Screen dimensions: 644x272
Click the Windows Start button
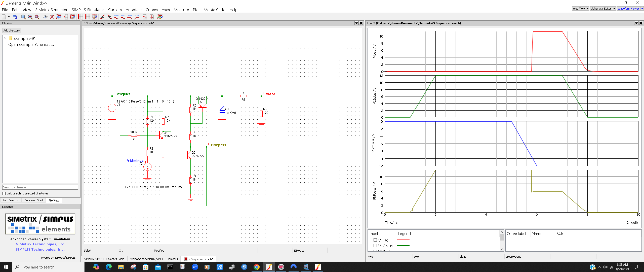pyautogui.click(x=6, y=267)
